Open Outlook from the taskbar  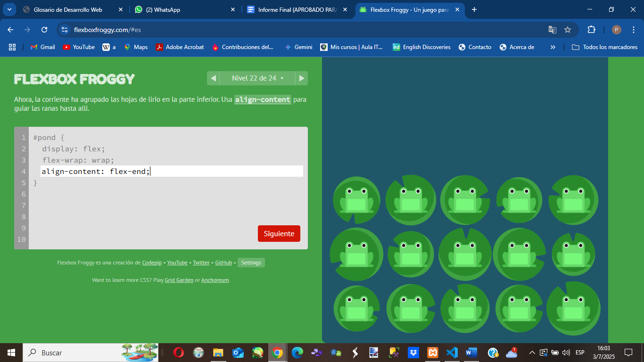tap(238, 353)
